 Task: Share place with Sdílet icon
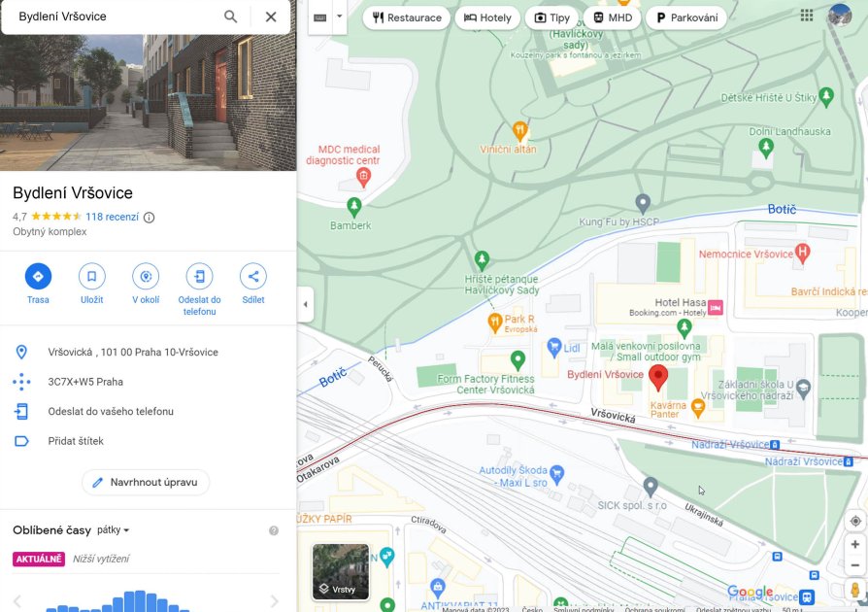pyautogui.click(x=253, y=276)
